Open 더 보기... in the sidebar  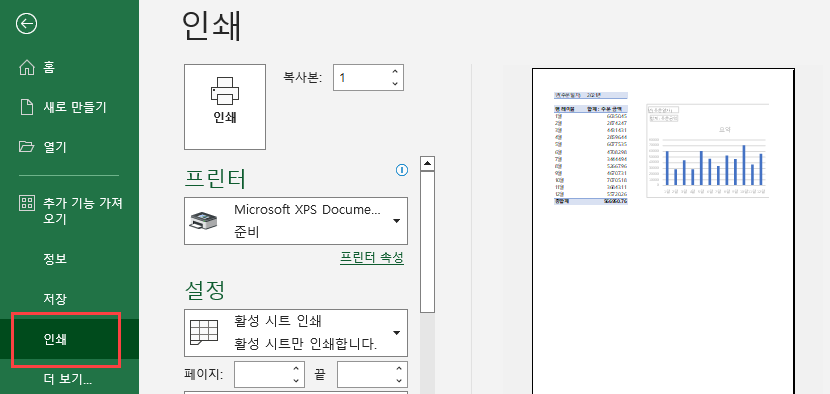point(69,379)
